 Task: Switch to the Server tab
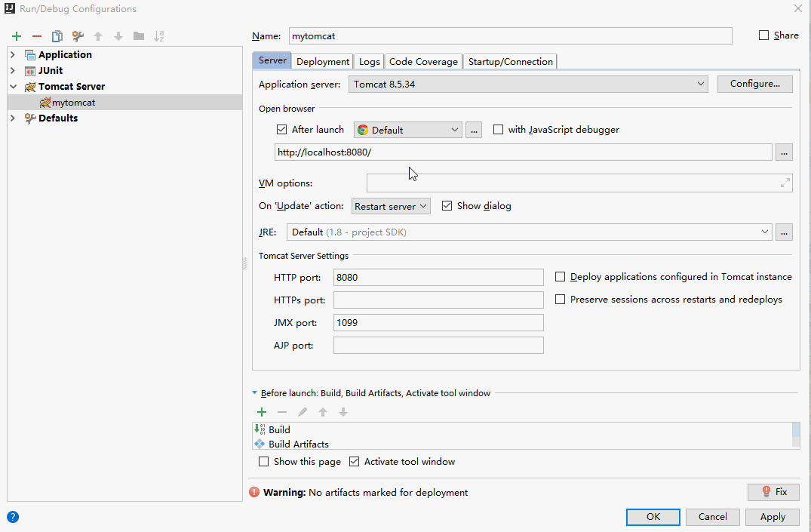point(272,60)
